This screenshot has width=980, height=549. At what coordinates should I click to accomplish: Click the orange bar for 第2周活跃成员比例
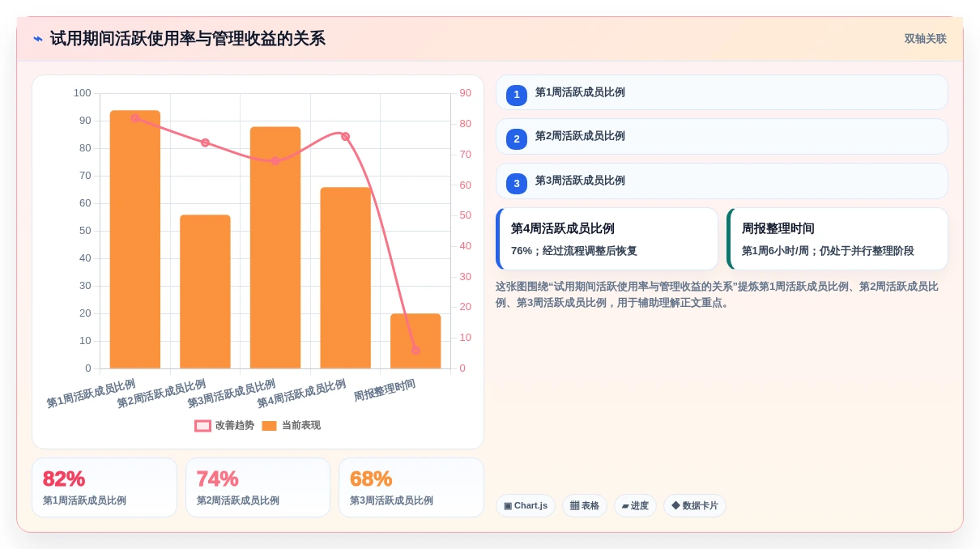(x=205, y=292)
